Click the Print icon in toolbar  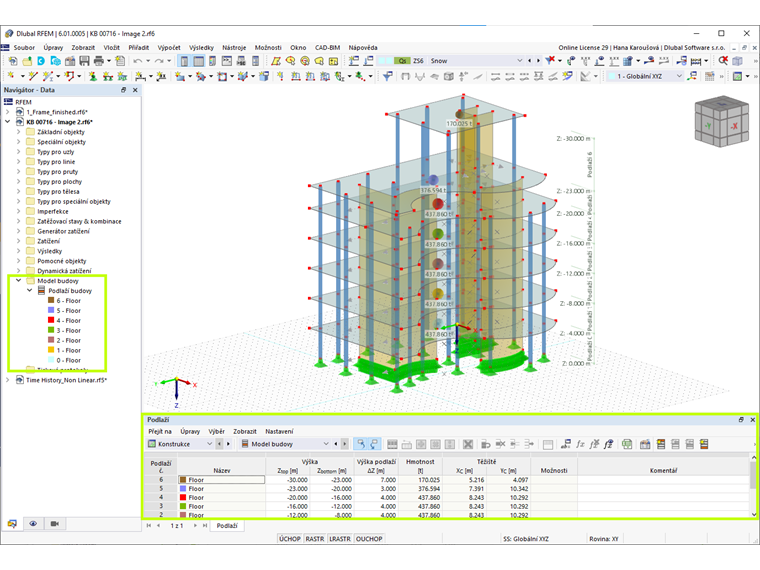click(98, 61)
